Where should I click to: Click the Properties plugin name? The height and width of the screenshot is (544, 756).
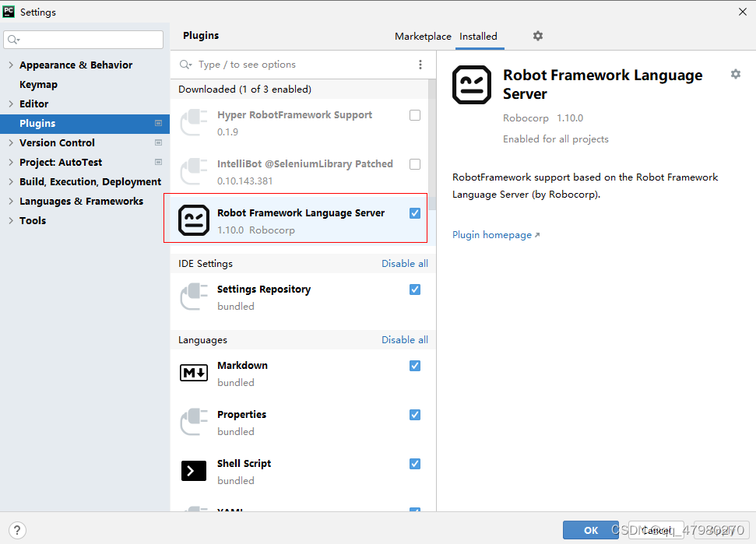pyautogui.click(x=241, y=414)
